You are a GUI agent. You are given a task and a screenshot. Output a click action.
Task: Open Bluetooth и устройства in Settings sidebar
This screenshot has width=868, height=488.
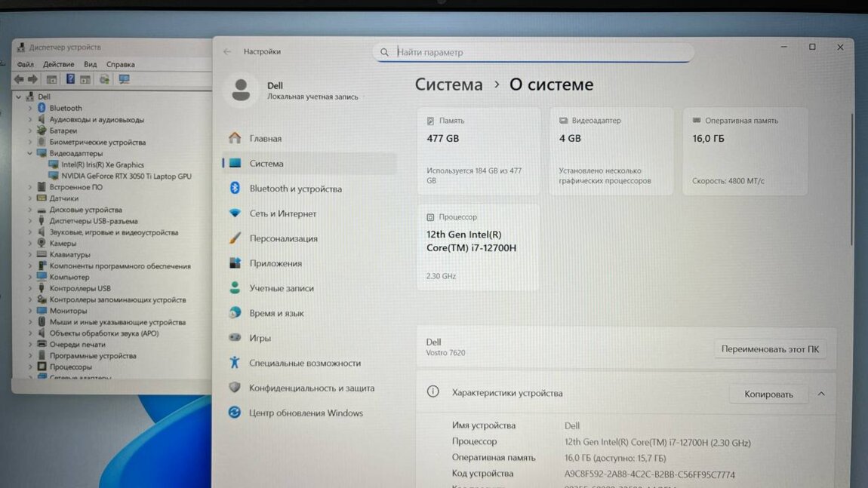pyautogui.click(x=295, y=189)
